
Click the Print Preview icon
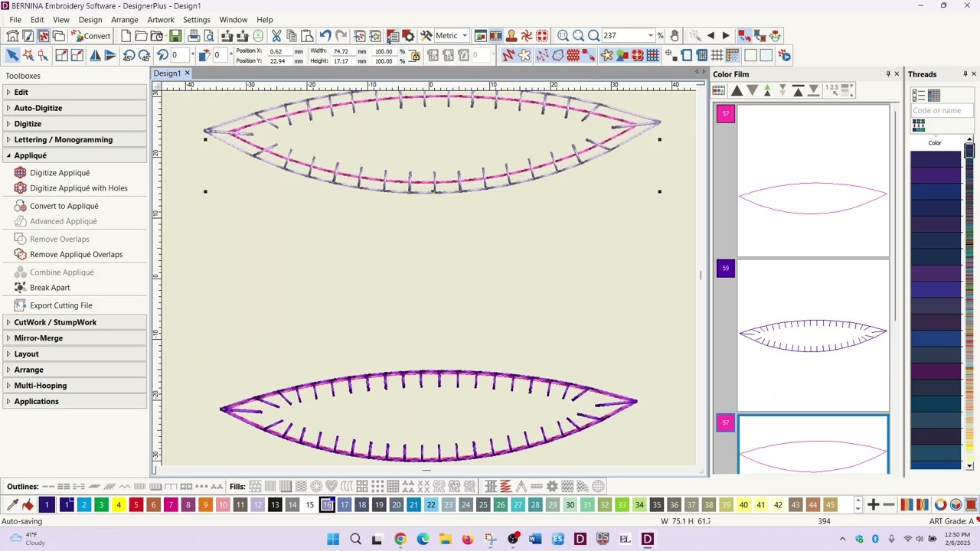coord(209,36)
